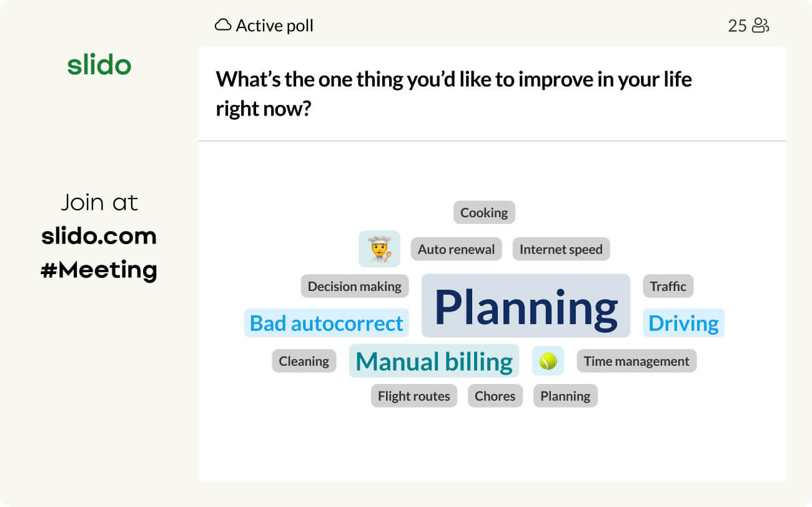Click the Driving word in blue
This screenshot has width=812, height=507.
pos(683,323)
